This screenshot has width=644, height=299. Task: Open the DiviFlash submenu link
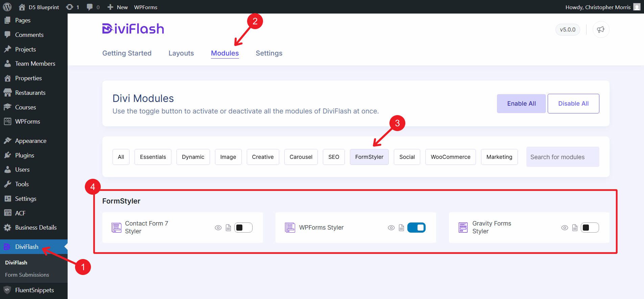tap(16, 263)
